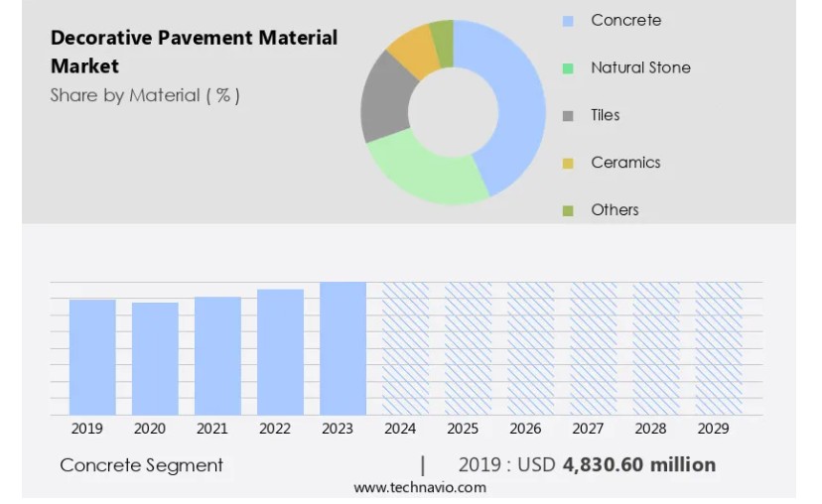Click the Concrete Segment label
The height and width of the screenshot is (504, 822).
click(x=141, y=465)
